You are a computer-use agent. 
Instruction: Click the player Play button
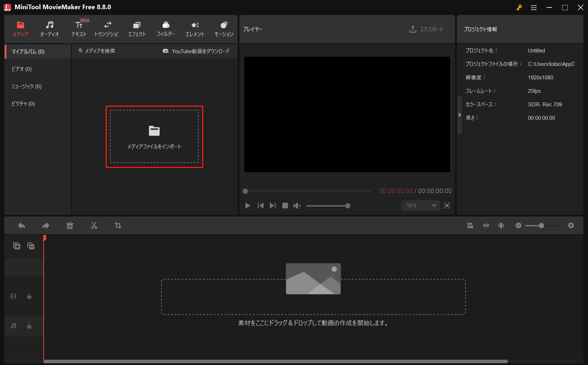tap(248, 206)
